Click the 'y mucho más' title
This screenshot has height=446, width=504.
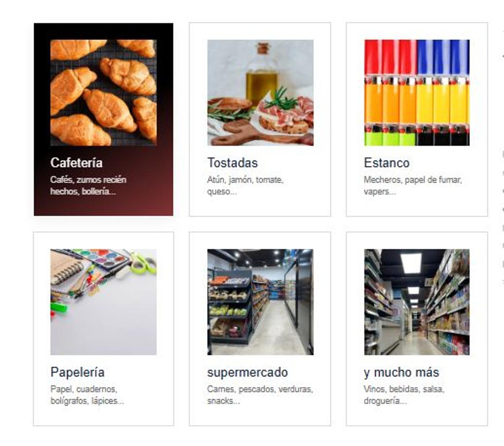[x=402, y=373]
